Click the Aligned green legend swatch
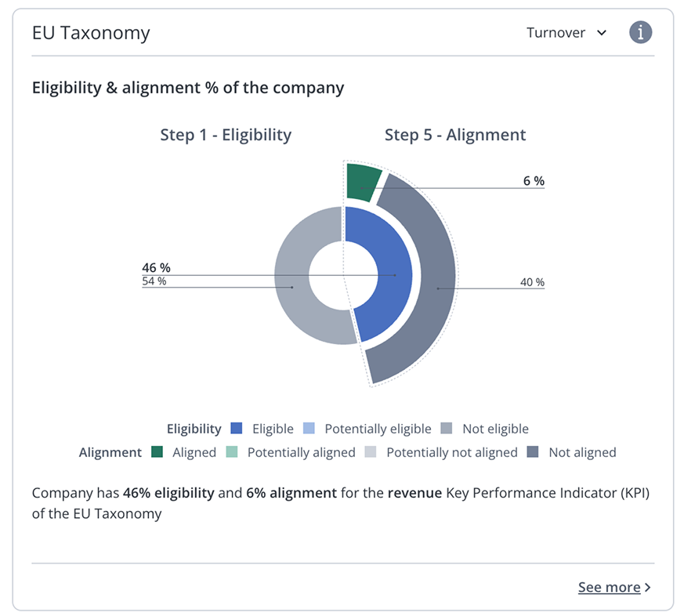 tap(157, 452)
